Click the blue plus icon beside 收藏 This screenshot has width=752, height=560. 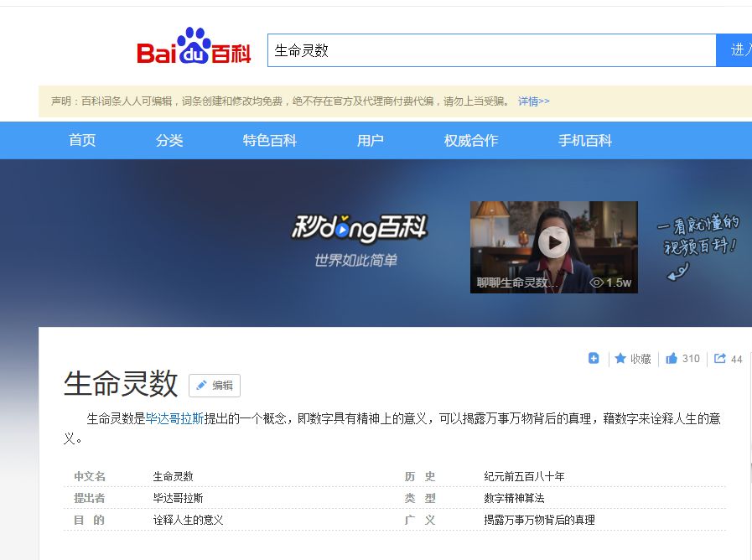(594, 358)
